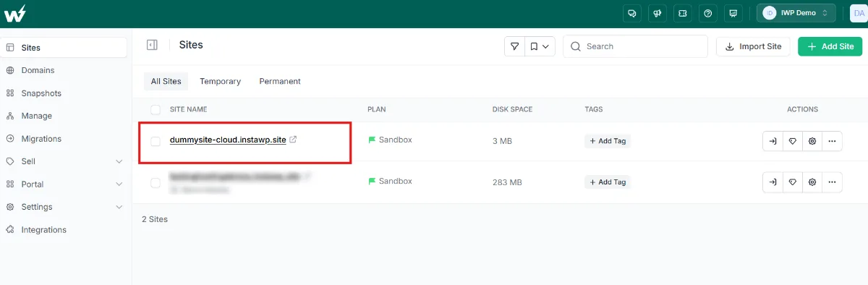Switch to the Permanent tab

280,81
